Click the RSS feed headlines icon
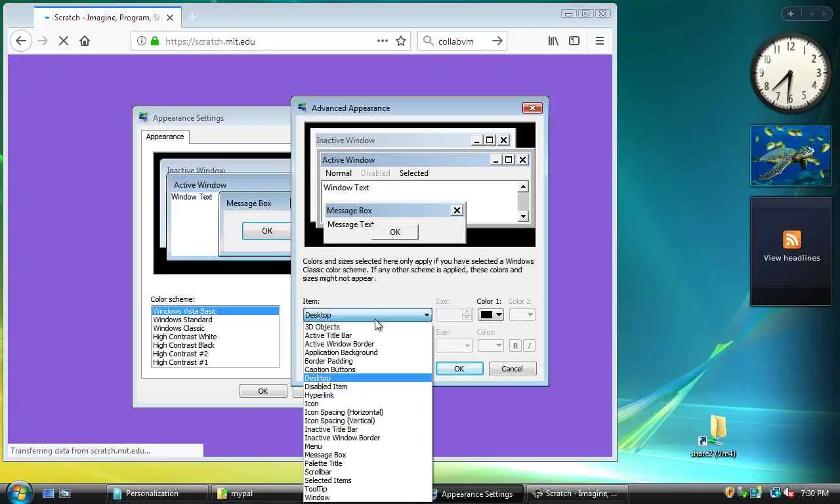Image resolution: width=840 pixels, height=504 pixels. click(x=791, y=240)
